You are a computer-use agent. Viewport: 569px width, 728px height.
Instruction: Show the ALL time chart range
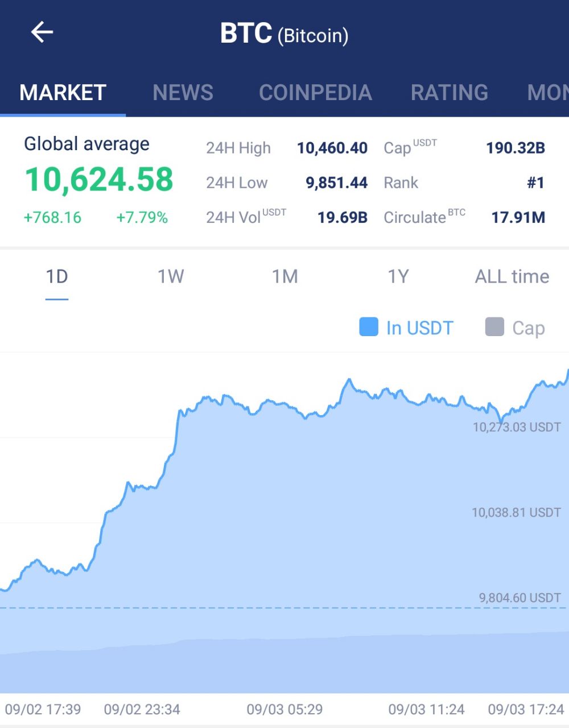tap(512, 276)
